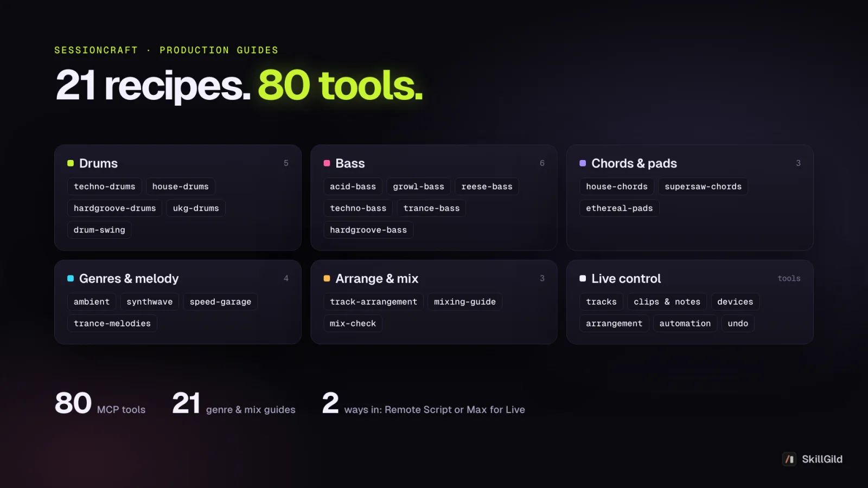Choose the speed-garage chip

click(220, 301)
